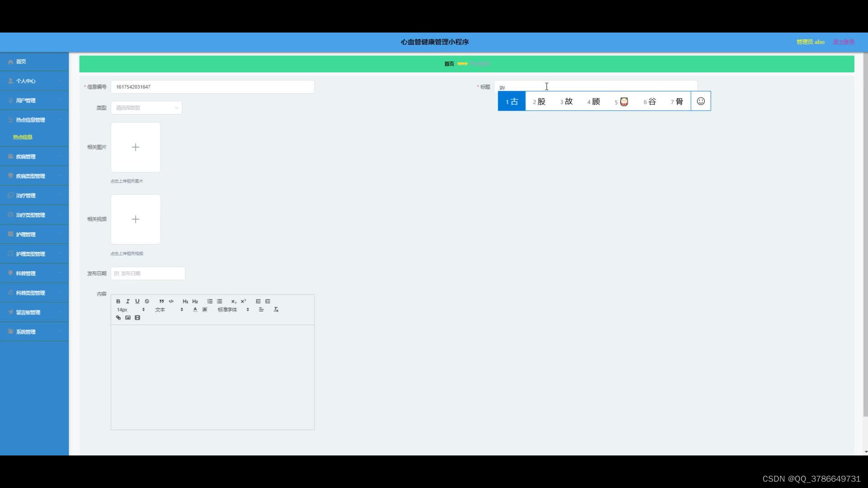Insert an image into the editor
This screenshot has height=488, width=868.
click(128, 318)
